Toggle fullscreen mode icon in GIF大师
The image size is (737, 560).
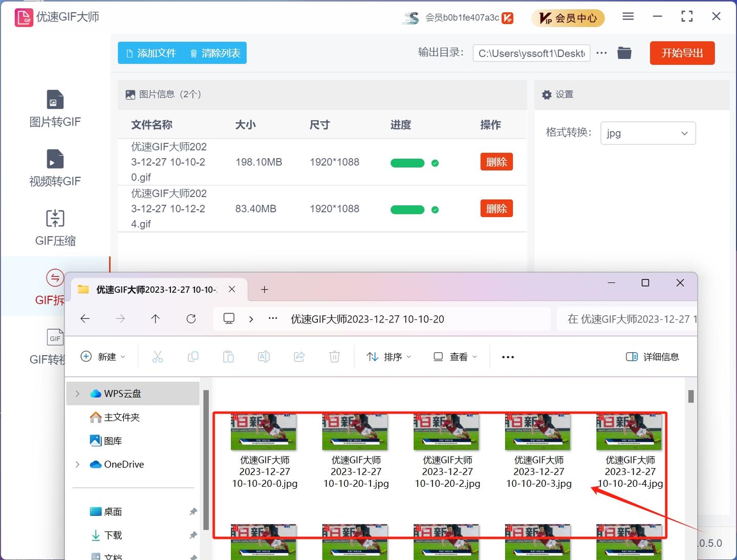coord(687,16)
